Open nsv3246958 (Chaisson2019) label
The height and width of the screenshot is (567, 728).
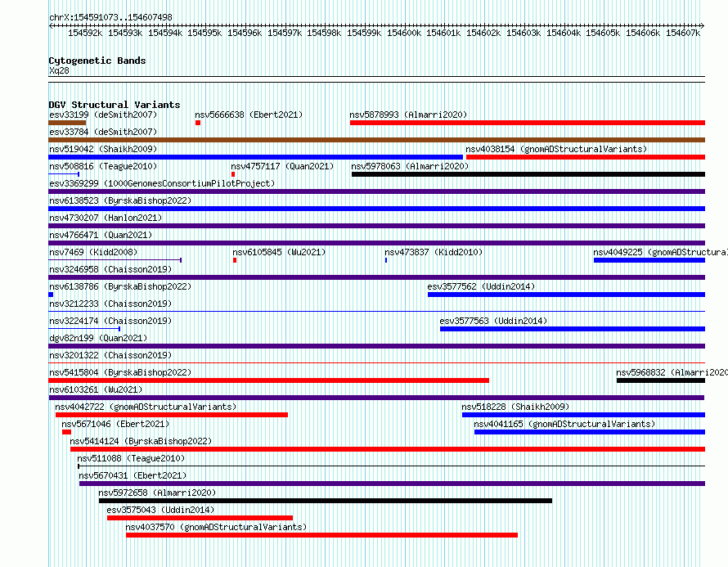coord(110,269)
